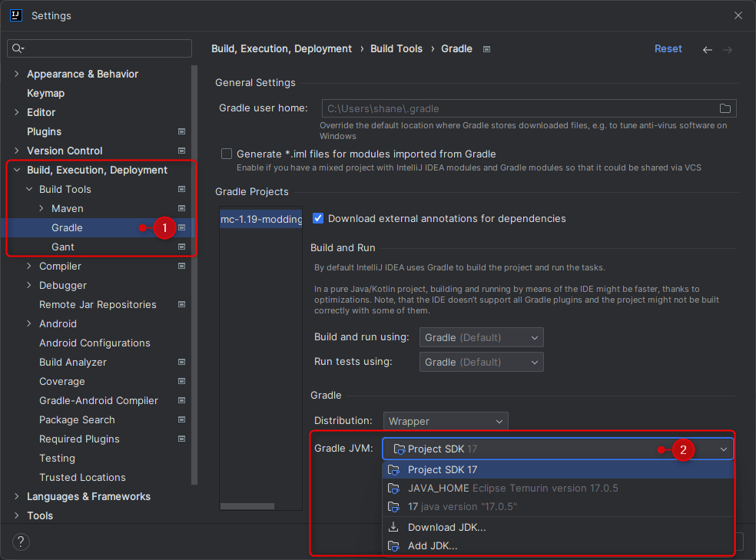Click the help question mark icon
The height and width of the screenshot is (560, 756).
[21, 542]
